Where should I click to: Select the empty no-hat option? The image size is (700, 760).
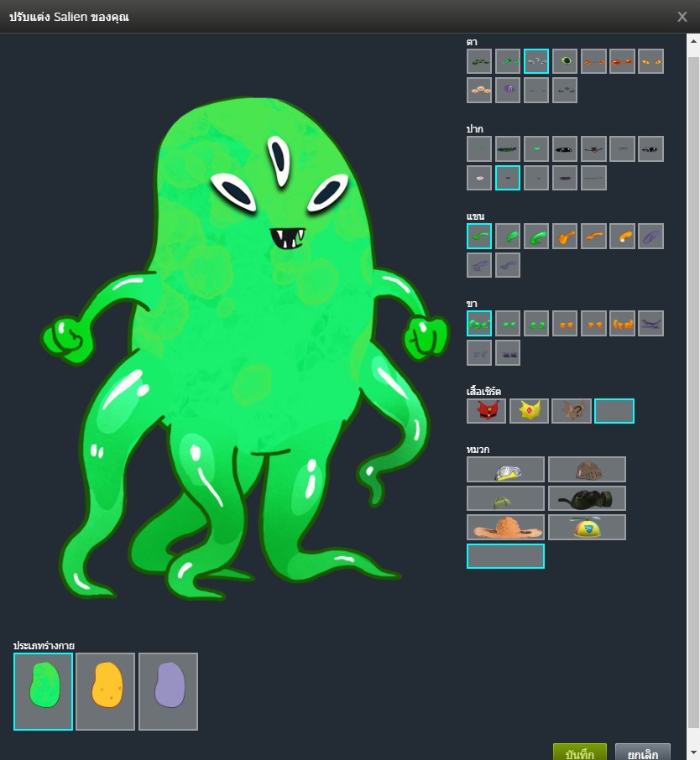pos(505,556)
